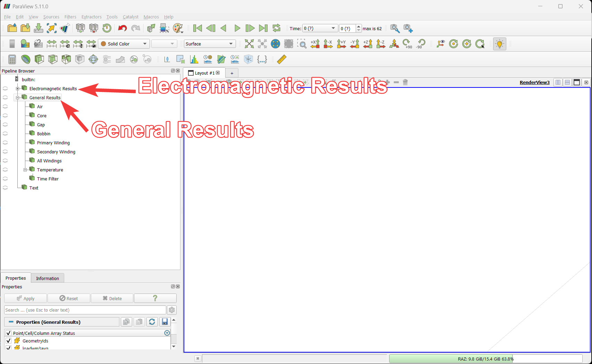
Task: Go to the first frame
Action: pos(197,28)
